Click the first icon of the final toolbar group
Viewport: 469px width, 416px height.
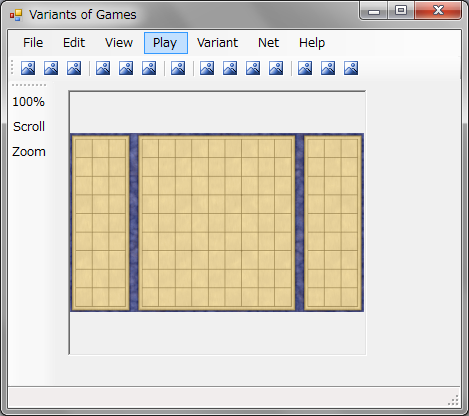coord(305,68)
